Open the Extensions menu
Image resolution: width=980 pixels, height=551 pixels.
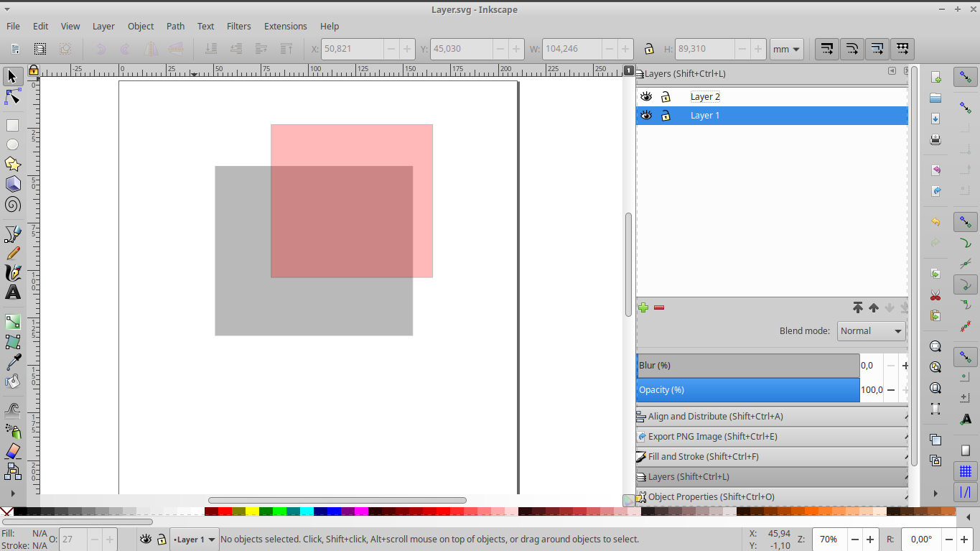285,26
